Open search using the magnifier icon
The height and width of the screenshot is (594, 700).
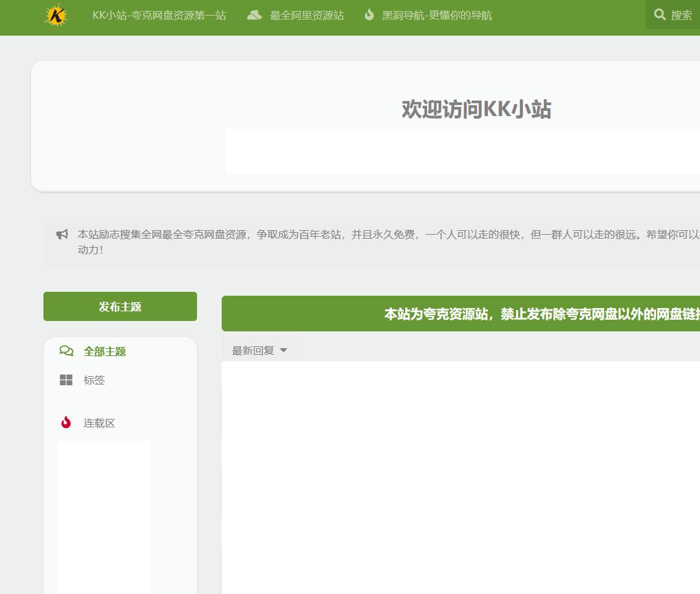pos(660,14)
